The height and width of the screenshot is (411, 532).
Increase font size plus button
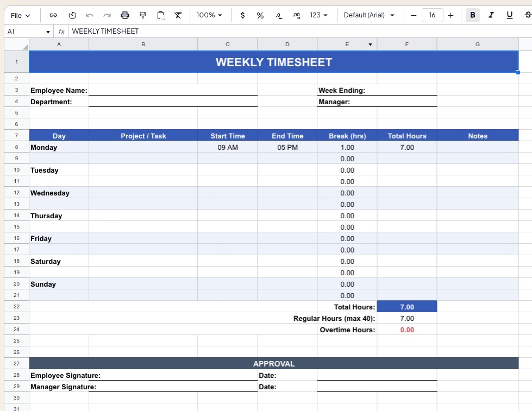pos(450,15)
